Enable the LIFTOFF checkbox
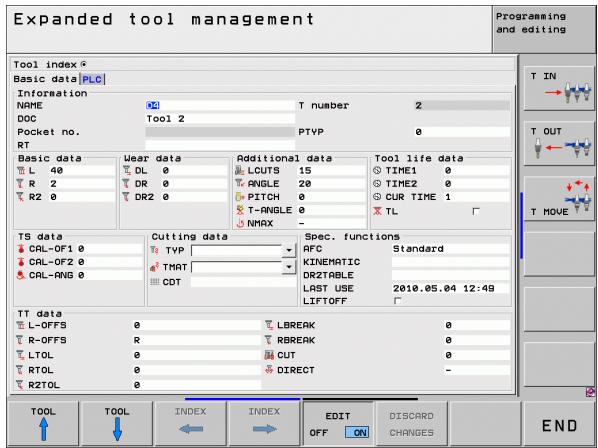Screen dimensions: 598x448 (397, 301)
